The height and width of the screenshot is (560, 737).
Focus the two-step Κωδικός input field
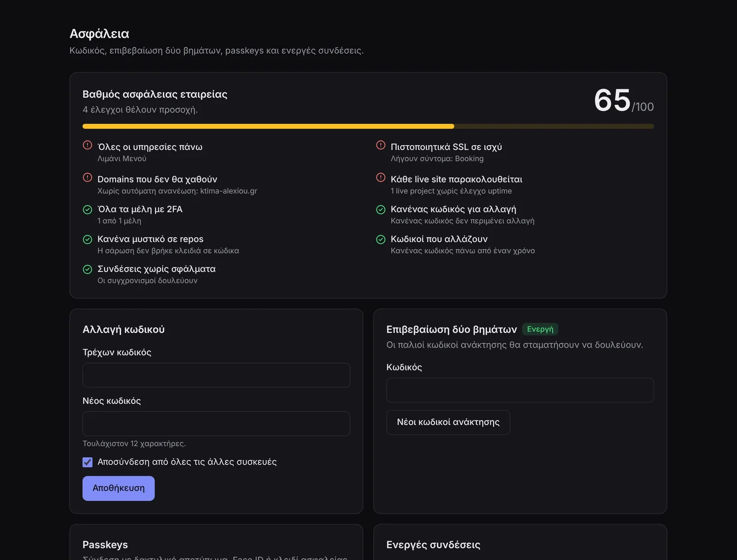pyautogui.click(x=520, y=390)
